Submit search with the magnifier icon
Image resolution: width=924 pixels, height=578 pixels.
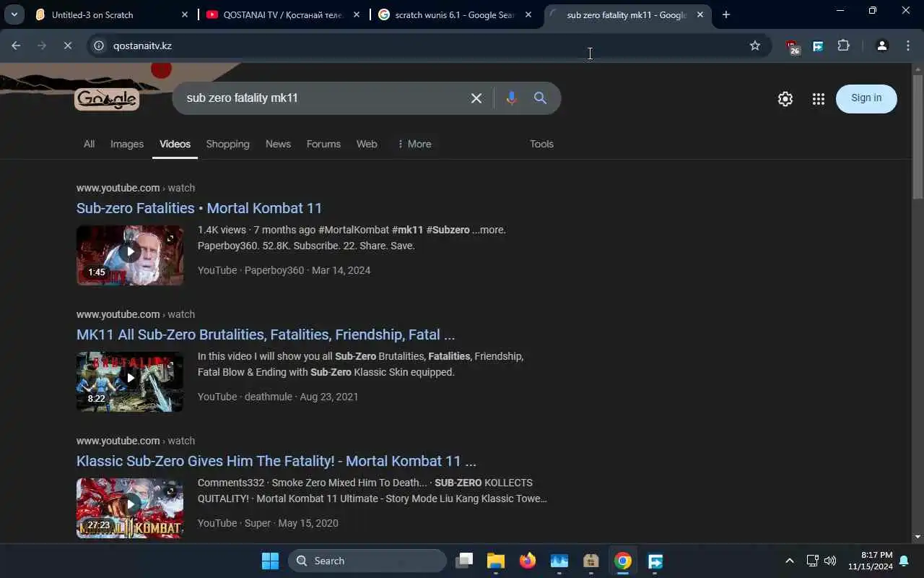pyautogui.click(x=540, y=98)
